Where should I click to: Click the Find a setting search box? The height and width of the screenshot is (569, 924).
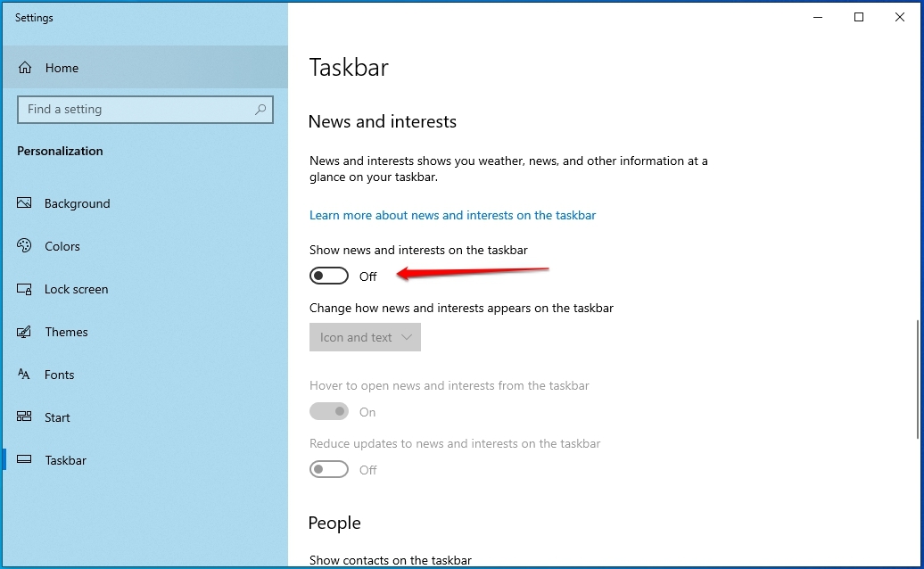tap(145, 110)
